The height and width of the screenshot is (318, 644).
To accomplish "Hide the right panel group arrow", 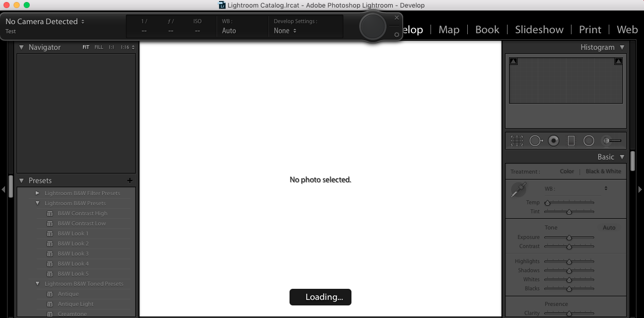I will [640, 189].
